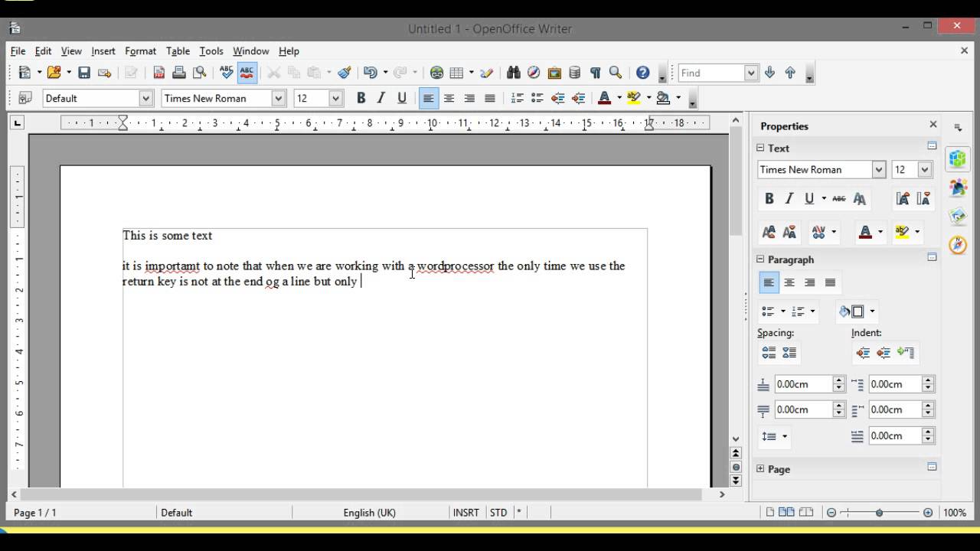
Task: Click Highlighting color in formatting toolbar
Action: (x=634, y=98)
